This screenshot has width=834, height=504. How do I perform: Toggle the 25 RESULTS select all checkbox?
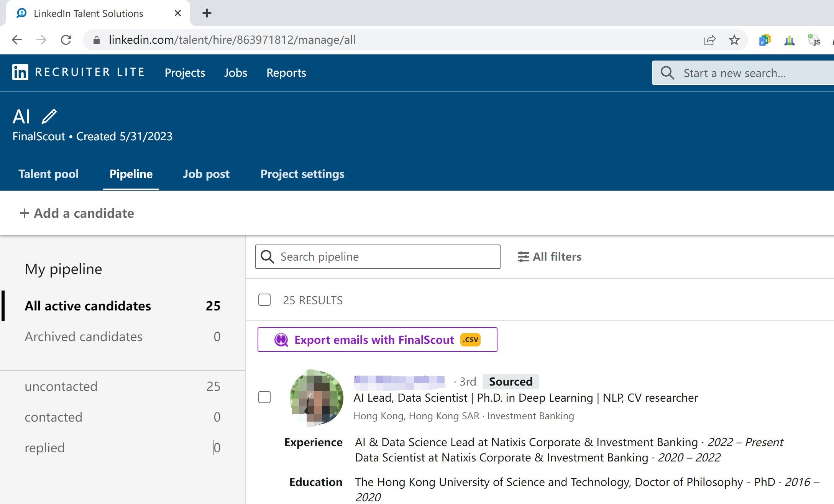[264, 300]
